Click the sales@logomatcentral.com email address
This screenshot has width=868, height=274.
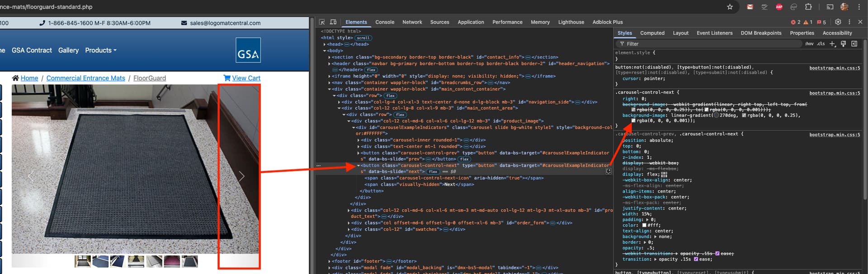tap(225, 23)
